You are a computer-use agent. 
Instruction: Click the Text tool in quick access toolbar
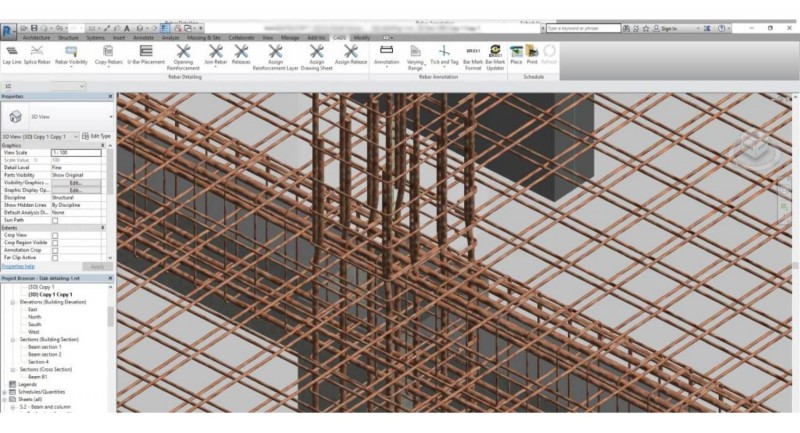coord(127,28)
